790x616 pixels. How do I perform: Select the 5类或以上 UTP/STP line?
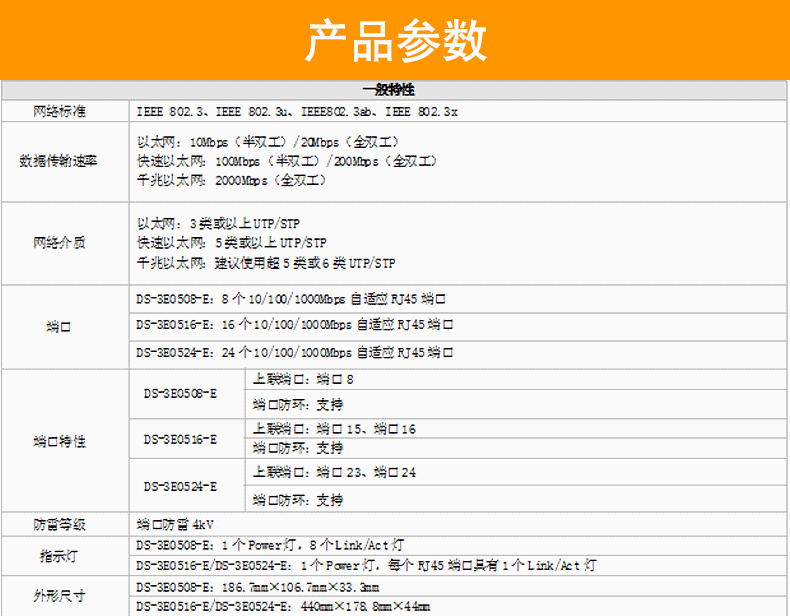tap(232, 243)
